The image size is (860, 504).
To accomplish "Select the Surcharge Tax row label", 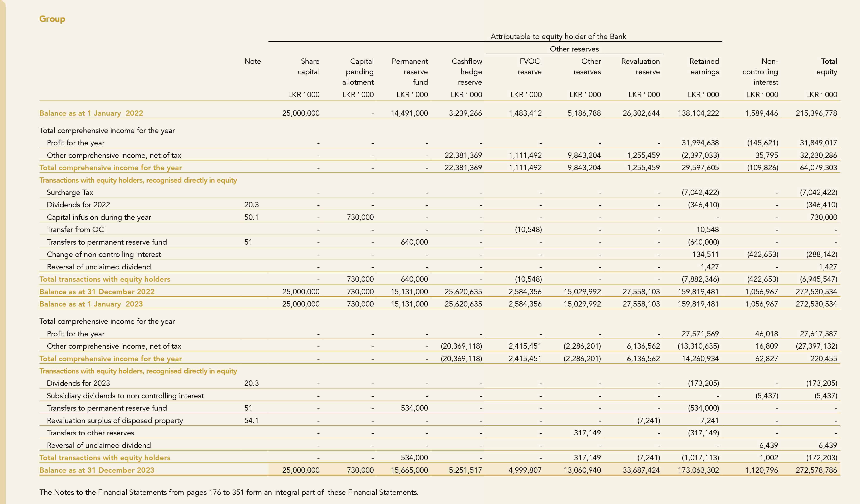I will (x=70, y=192).
